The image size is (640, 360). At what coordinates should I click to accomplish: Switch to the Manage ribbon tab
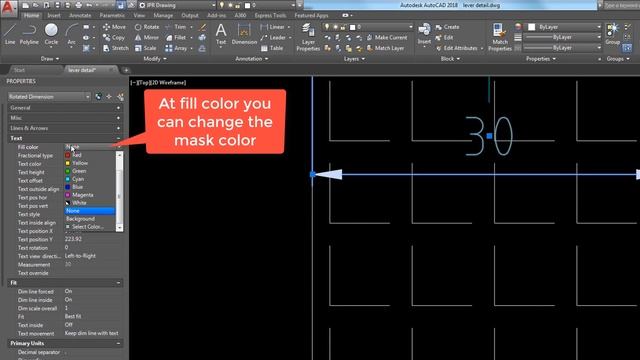[163, 16]
